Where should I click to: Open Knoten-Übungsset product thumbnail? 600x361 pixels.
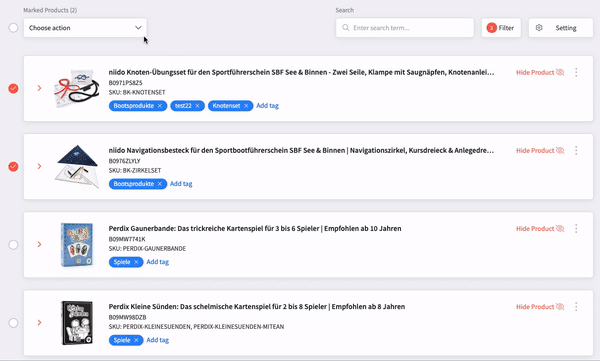click(77, 88)
